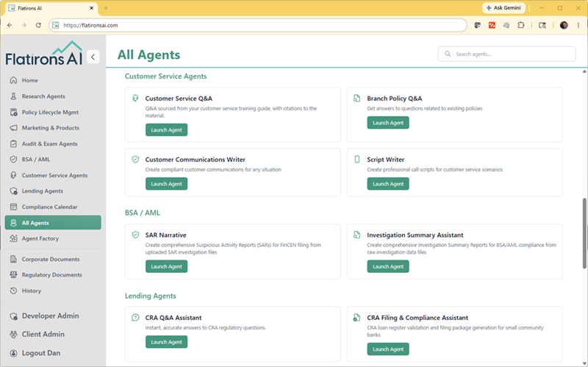The width and height of the screenshot is (588, 367).
Task: Launch the Customer Service Q&A agent
Action: [167, 130]
